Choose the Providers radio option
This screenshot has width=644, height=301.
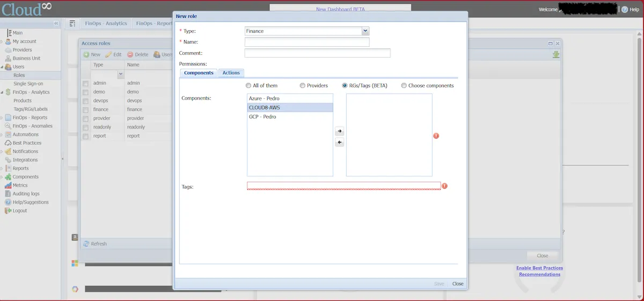(x=303, y=85)
